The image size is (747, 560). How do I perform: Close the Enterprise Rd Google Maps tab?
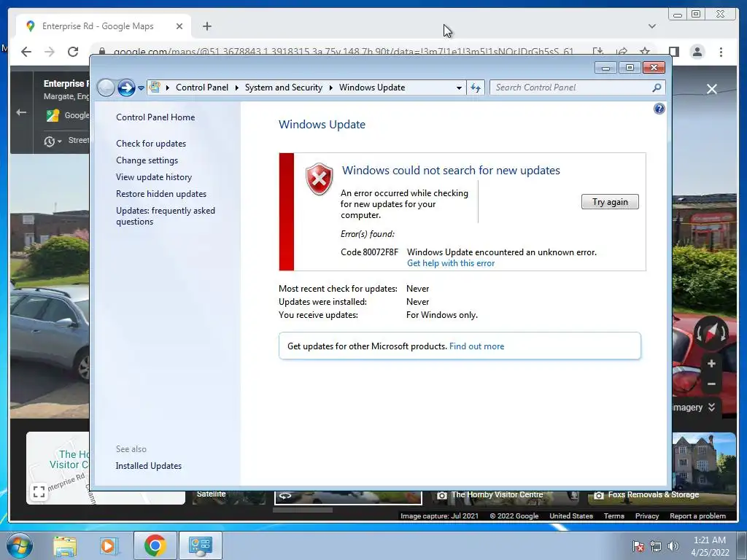(x=179, y=26)
